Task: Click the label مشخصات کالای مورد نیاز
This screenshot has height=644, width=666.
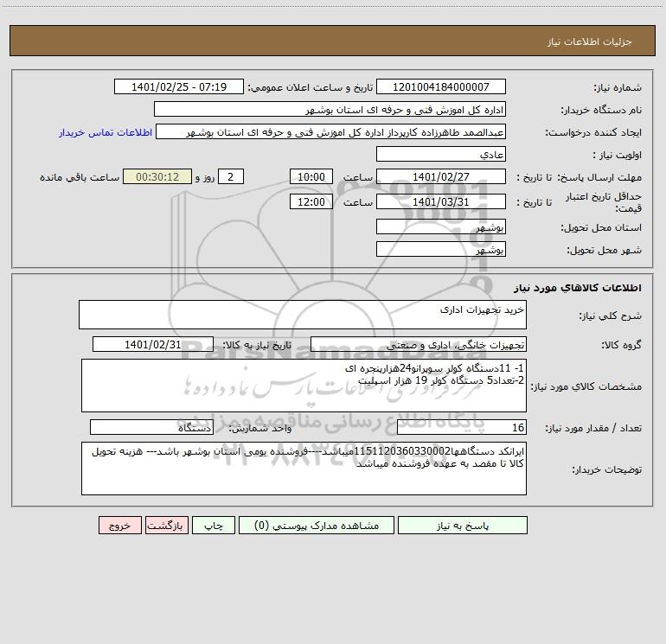Action: [586, 386]
